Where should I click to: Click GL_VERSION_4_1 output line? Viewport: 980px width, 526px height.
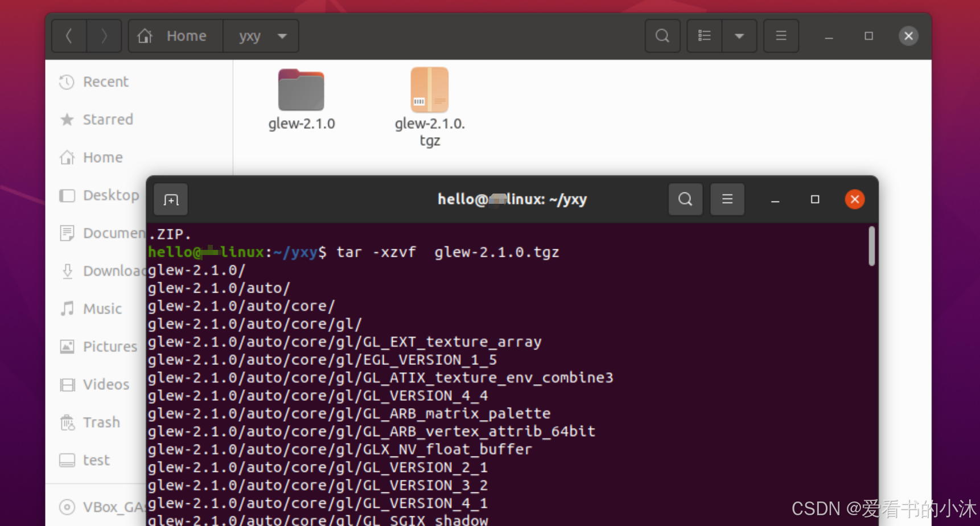coord(318,503)
